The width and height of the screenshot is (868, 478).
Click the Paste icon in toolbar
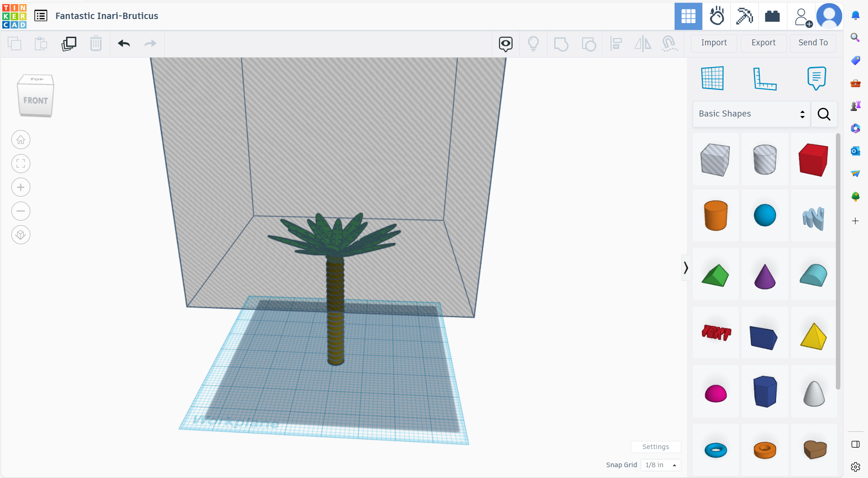(41, 43)
